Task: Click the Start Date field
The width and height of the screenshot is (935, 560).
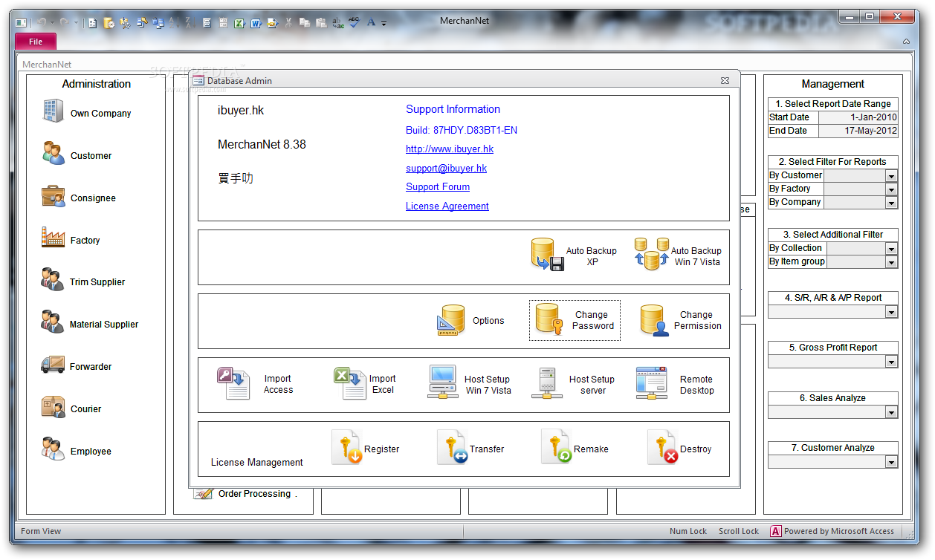Action: [858, 117]
